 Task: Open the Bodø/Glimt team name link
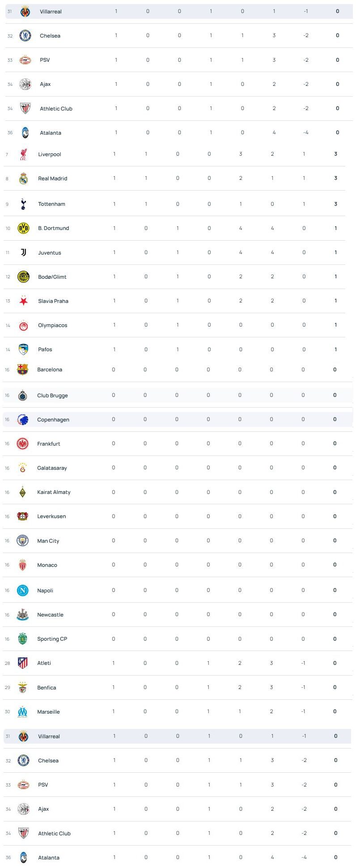[x=52, y=277]
